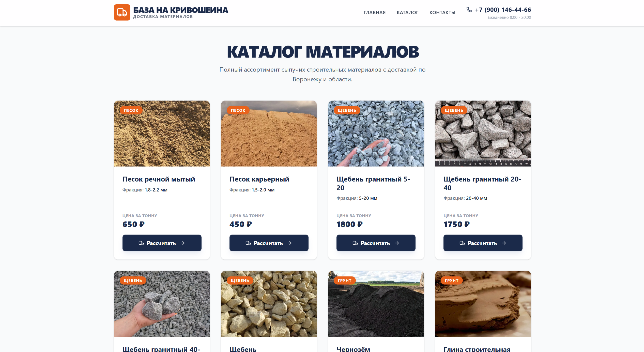Select the ПЕСОК badge on quarry sand card
Viewport: 644px width, 352px height.
coord(238,110)
